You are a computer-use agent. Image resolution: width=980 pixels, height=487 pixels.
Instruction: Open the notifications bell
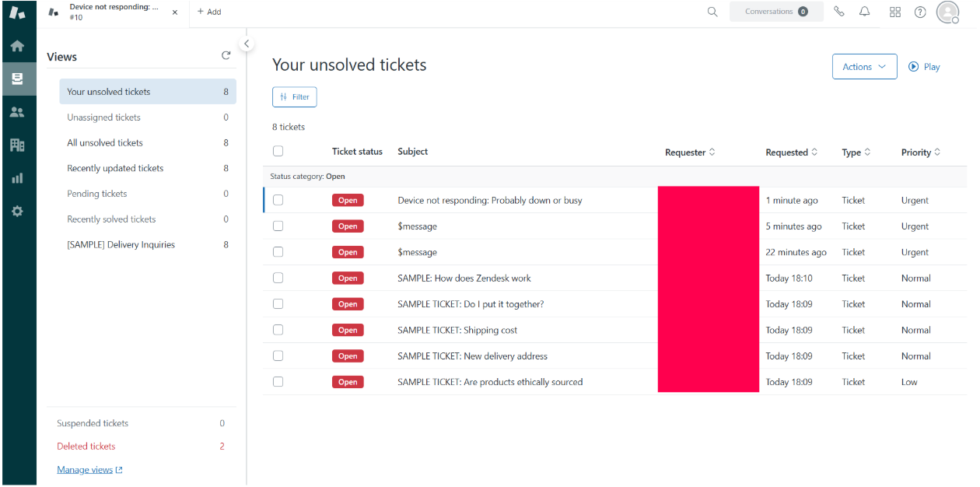click(864, 12)
